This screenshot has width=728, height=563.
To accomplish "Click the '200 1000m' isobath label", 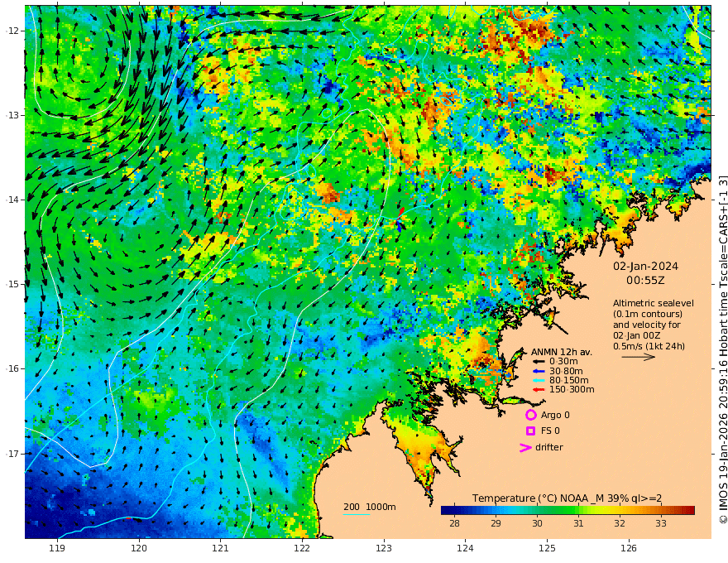I will pyautogui.click(x=370, y=507).
